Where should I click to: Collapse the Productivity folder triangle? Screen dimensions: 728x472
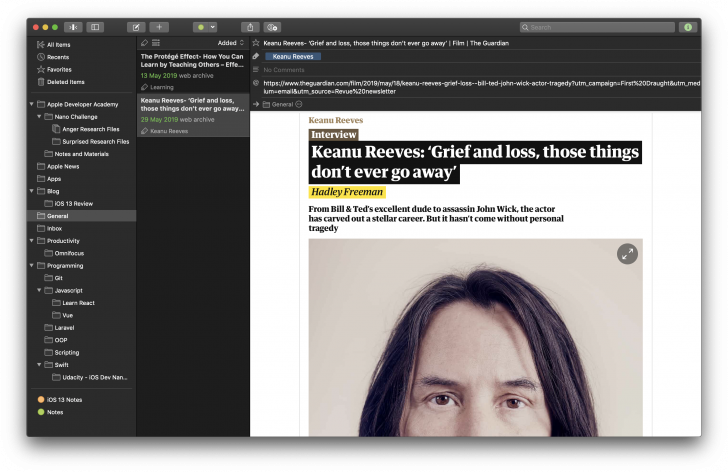click(32, 240)
